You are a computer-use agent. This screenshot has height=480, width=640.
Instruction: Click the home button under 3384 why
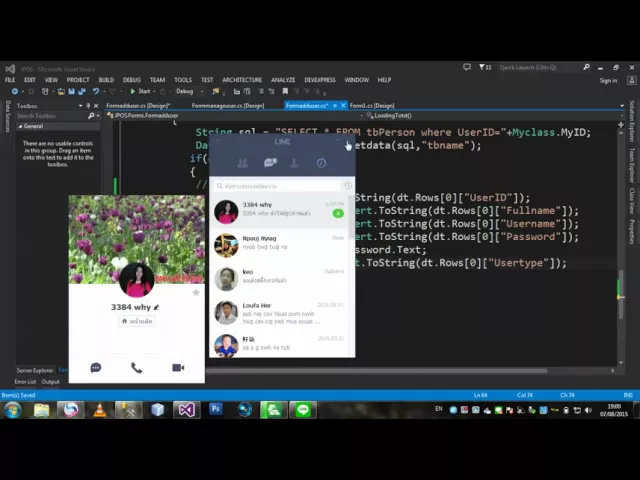pyautogui.click(x=137, y=321)
